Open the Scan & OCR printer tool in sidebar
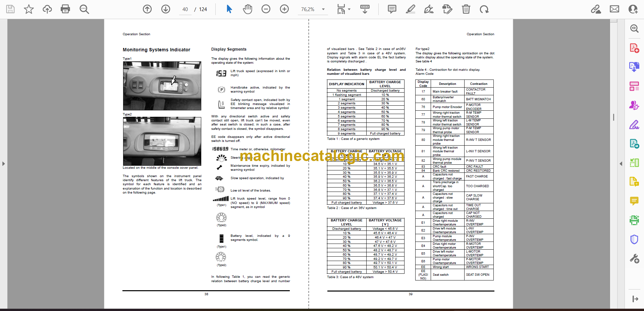644x311 pixels. pyautogui.click(x=634, y=220)
